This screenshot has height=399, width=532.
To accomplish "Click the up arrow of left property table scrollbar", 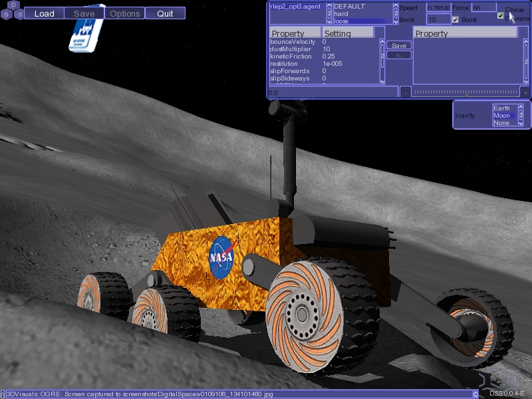I will (x=382, y=41).
